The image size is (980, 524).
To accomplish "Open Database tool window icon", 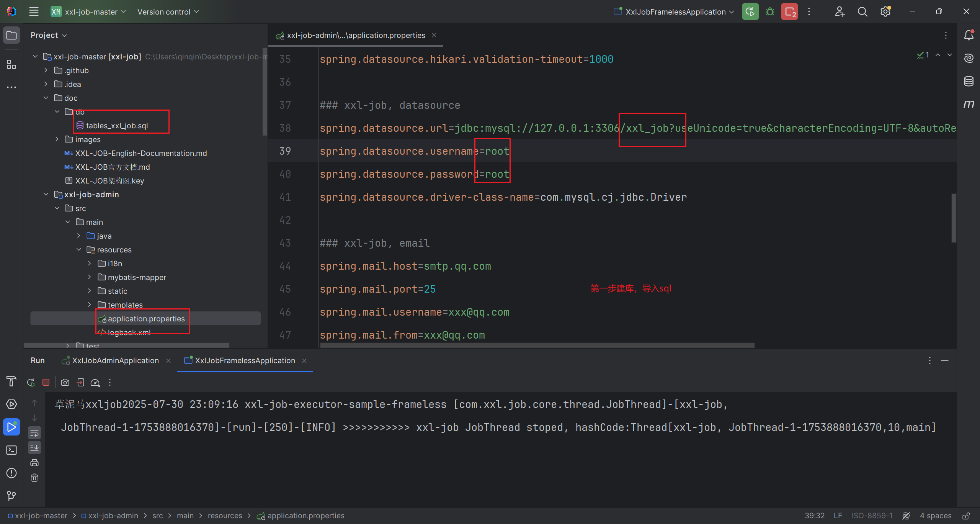I will 969,81.
